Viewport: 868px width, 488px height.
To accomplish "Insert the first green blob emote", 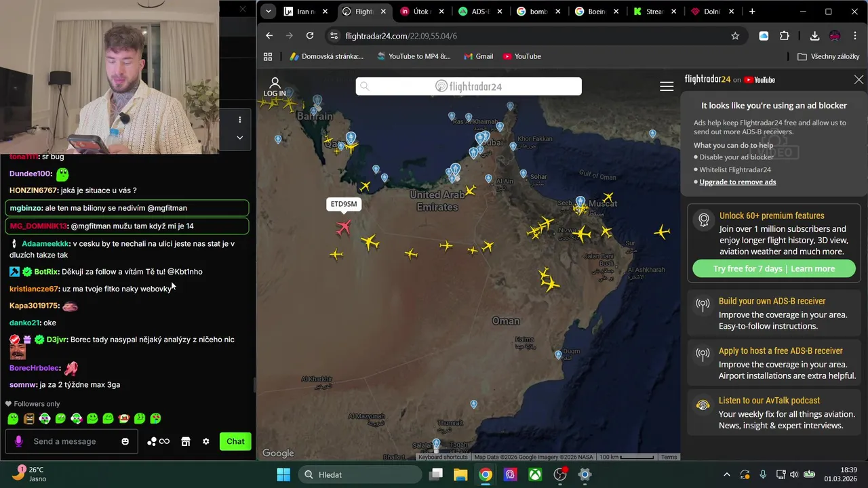I will [13, 419].
